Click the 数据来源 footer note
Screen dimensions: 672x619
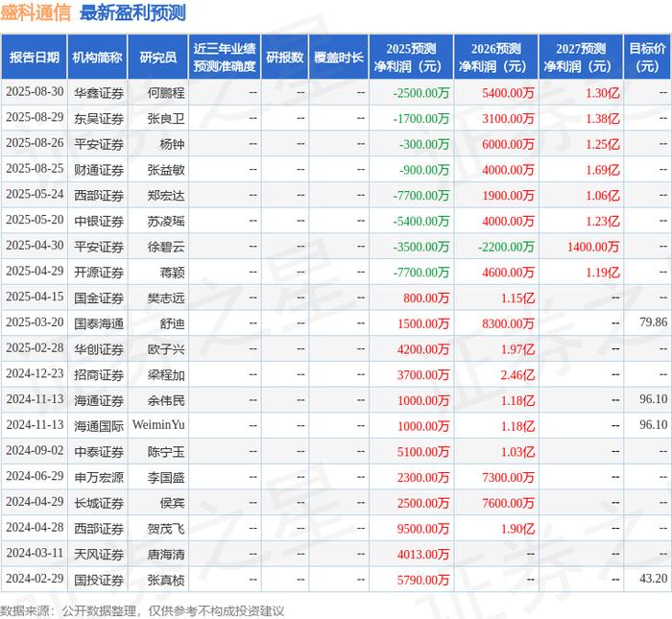[x=142, y=611]
